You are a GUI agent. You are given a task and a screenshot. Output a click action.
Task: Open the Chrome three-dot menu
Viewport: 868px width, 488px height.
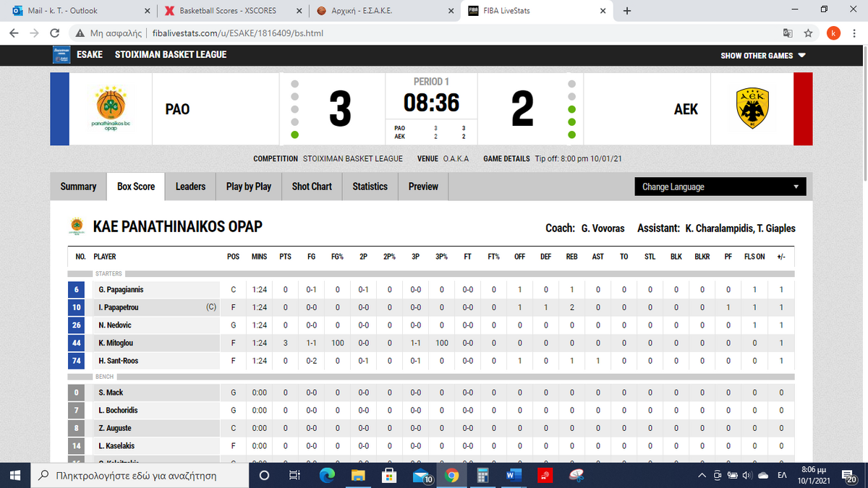tap(856, 33)
